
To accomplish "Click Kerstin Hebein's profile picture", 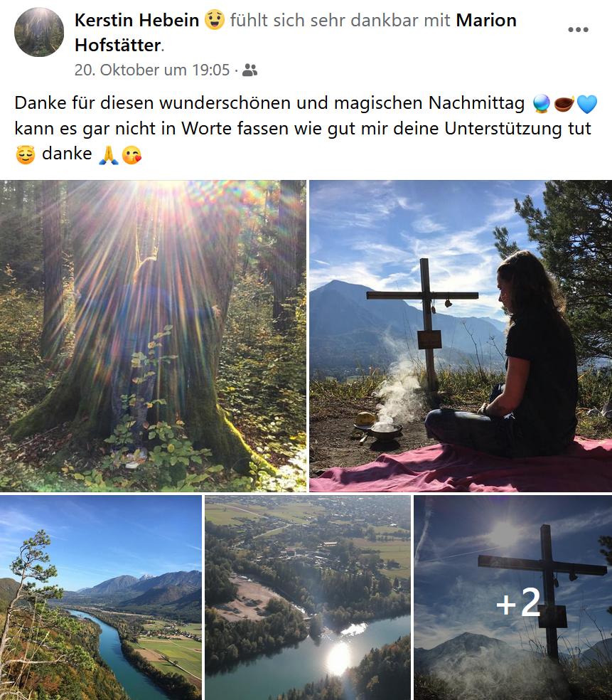I will point(39,32).
